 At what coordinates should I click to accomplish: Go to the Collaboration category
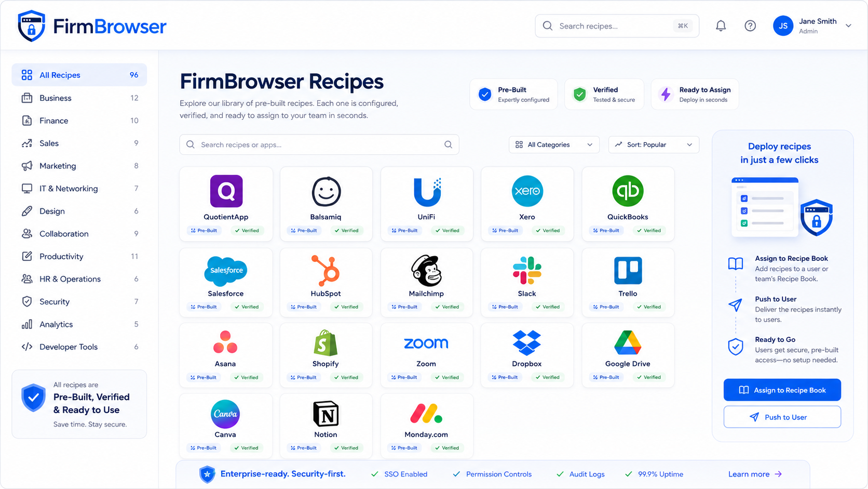click(79, 233)
